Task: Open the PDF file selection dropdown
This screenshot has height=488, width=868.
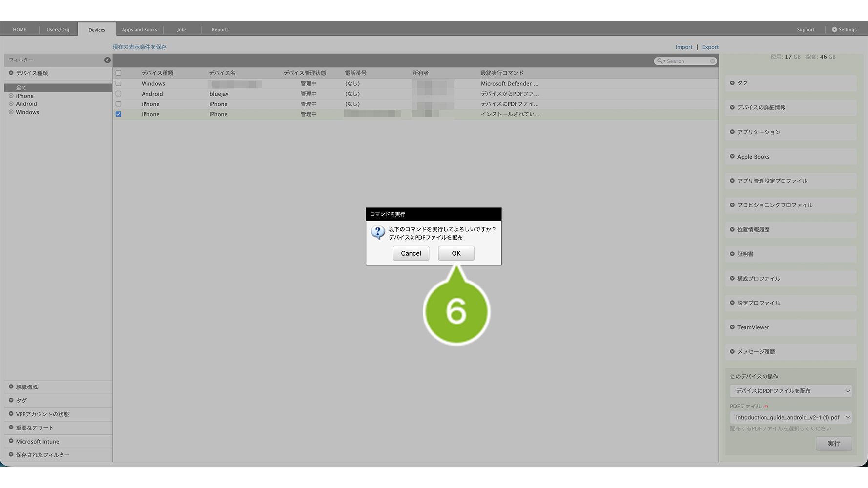Action: click(x=791, y=417)
